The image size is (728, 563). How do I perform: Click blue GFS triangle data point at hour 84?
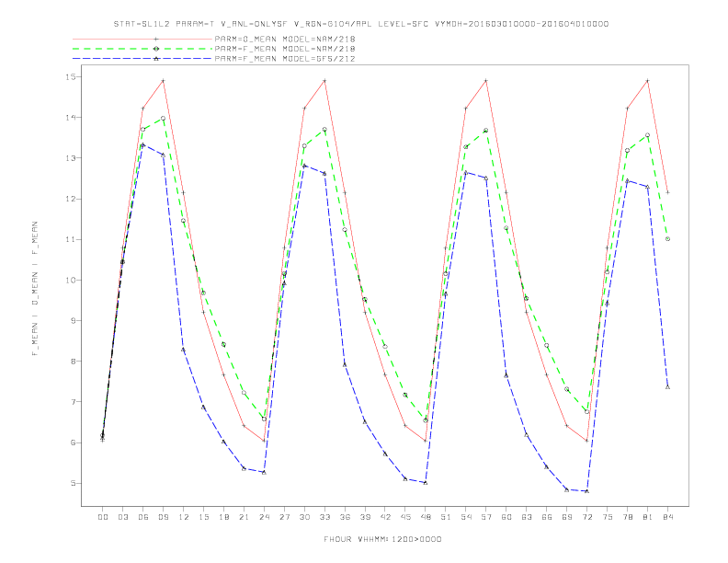(667, 387)
